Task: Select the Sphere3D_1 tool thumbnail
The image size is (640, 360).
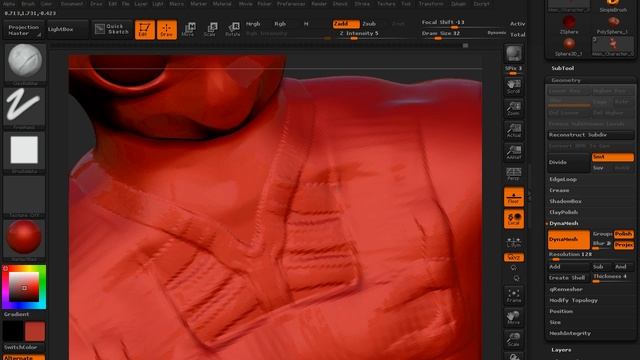Action: (x=569, y=46)
